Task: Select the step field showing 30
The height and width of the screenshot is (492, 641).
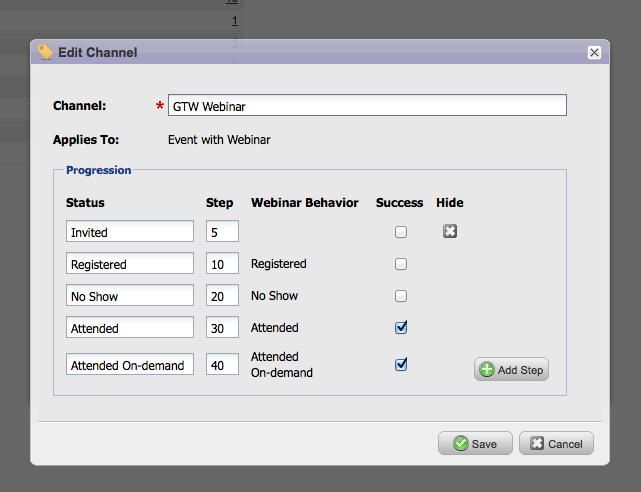Action: pyautogui.click(x=222, y=328)
